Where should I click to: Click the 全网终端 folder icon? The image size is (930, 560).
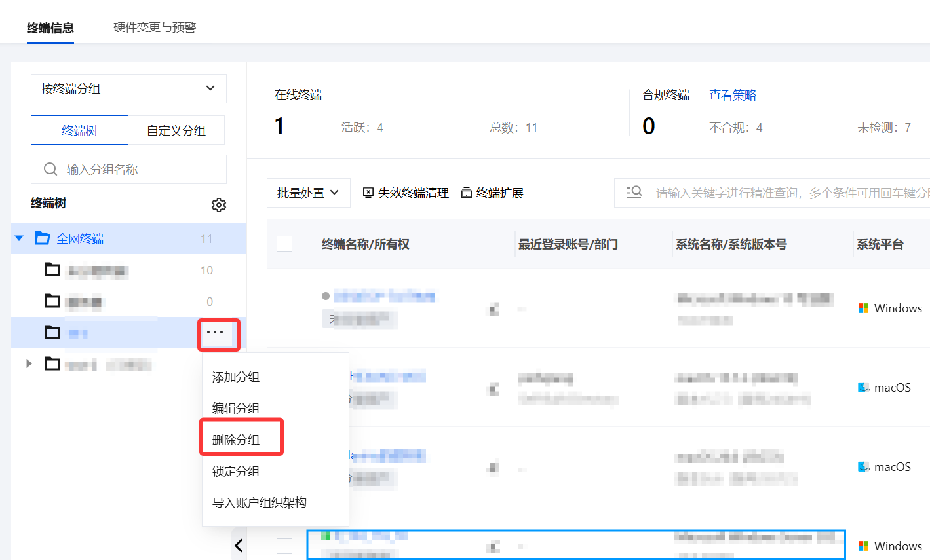(x=43, y=238)
